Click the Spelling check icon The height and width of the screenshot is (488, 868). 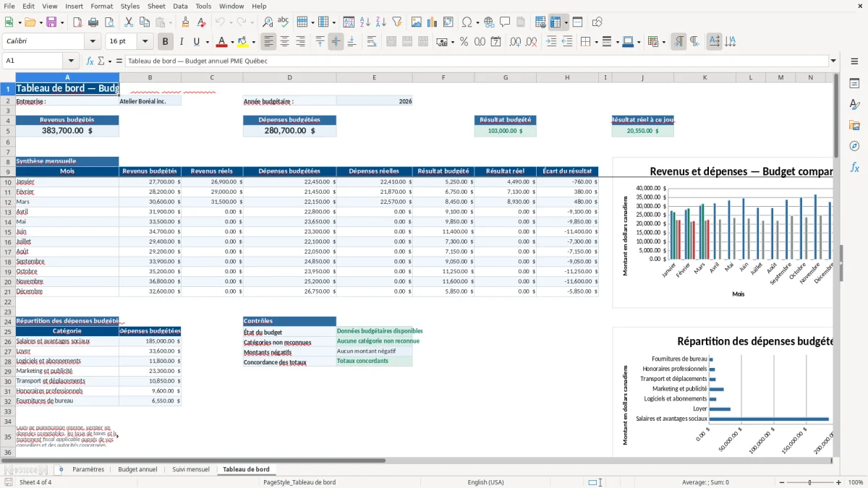(284, 22)
